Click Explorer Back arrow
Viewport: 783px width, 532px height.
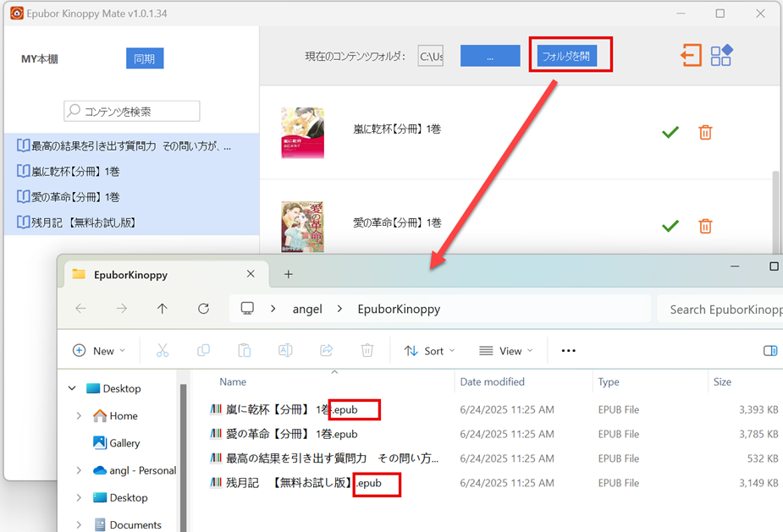tap(81, 309)
